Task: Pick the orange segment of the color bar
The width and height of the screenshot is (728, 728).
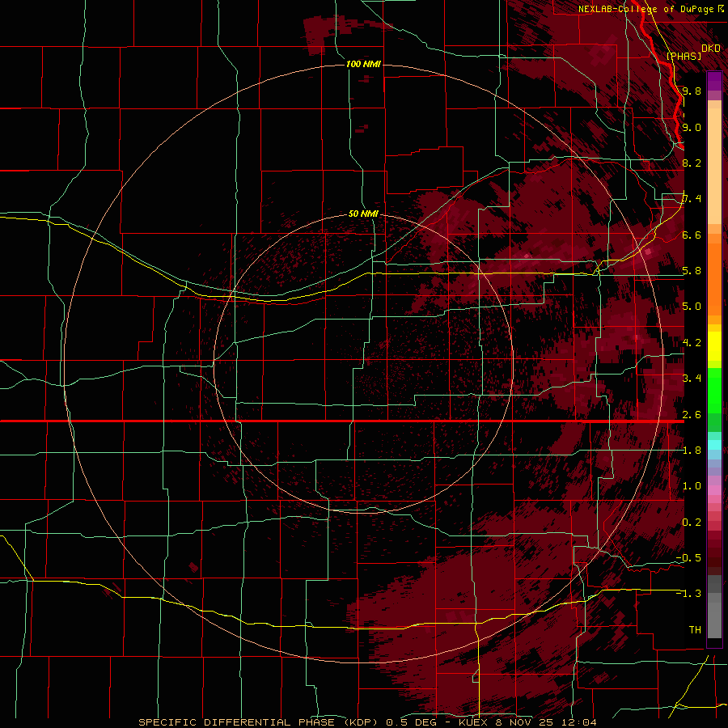Action: 714,274
